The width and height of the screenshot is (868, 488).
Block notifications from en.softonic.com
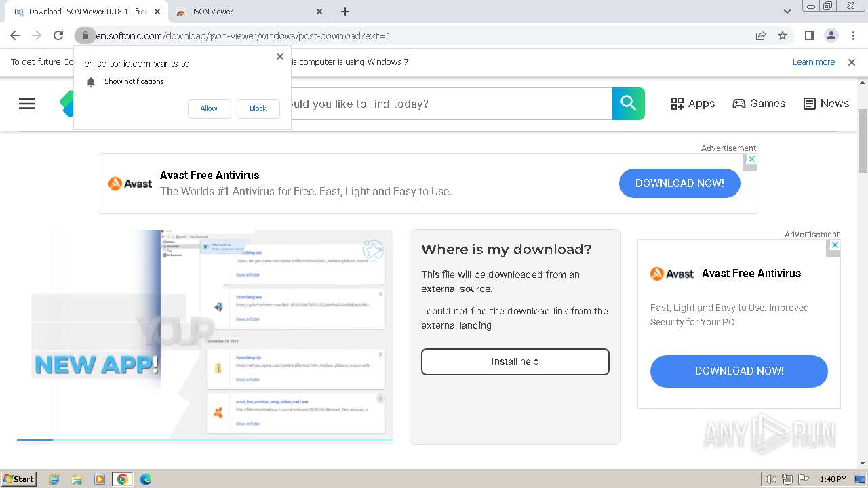[258, 108]
